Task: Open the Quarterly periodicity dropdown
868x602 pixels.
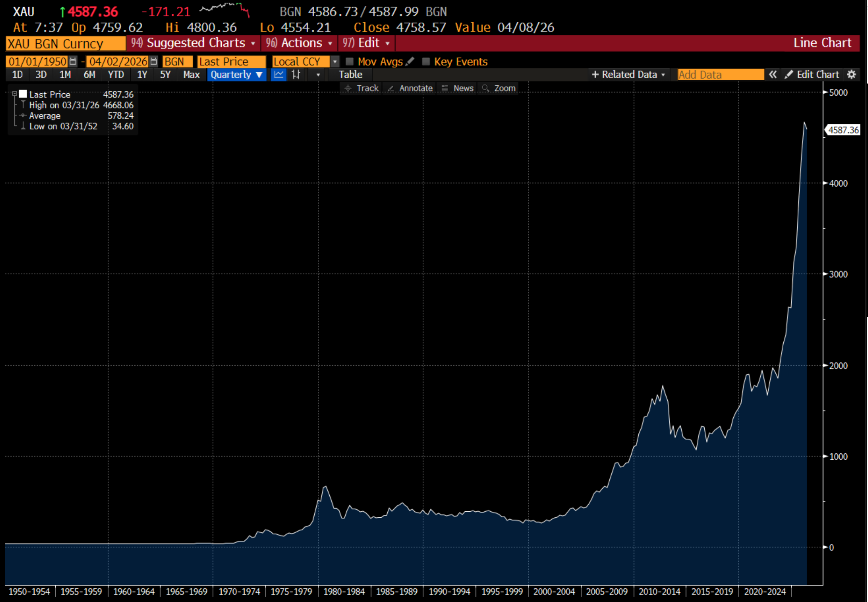Action: [236, 74]
